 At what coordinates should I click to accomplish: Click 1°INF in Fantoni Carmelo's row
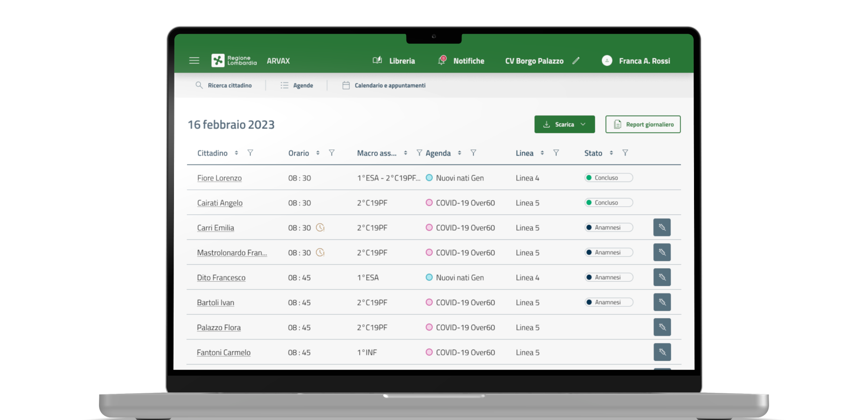pos(367,352)
